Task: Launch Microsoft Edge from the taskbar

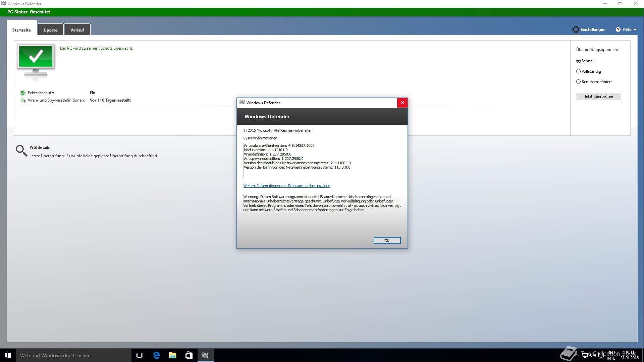Action: tap(156, 355)
